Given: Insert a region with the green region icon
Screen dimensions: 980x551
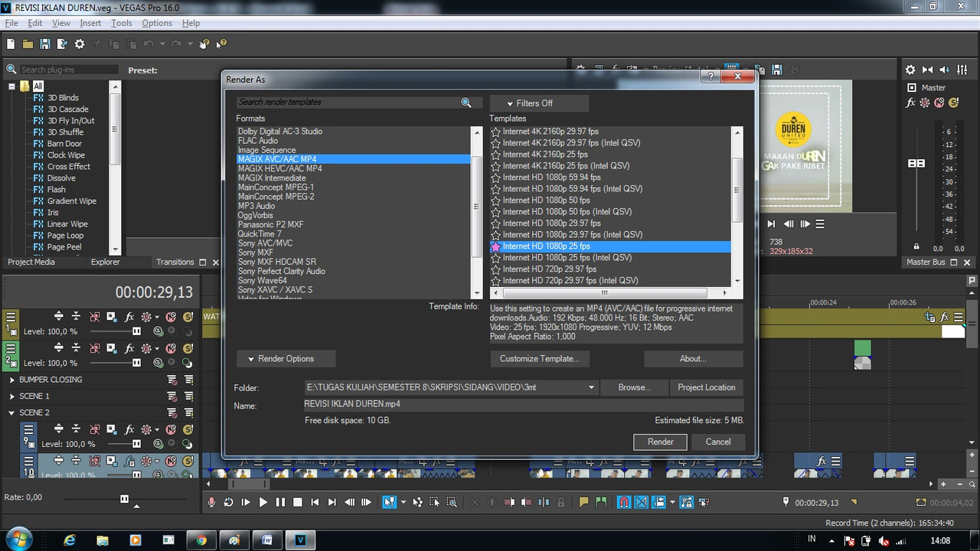Looking at the screenshot, I should [602, 502].
